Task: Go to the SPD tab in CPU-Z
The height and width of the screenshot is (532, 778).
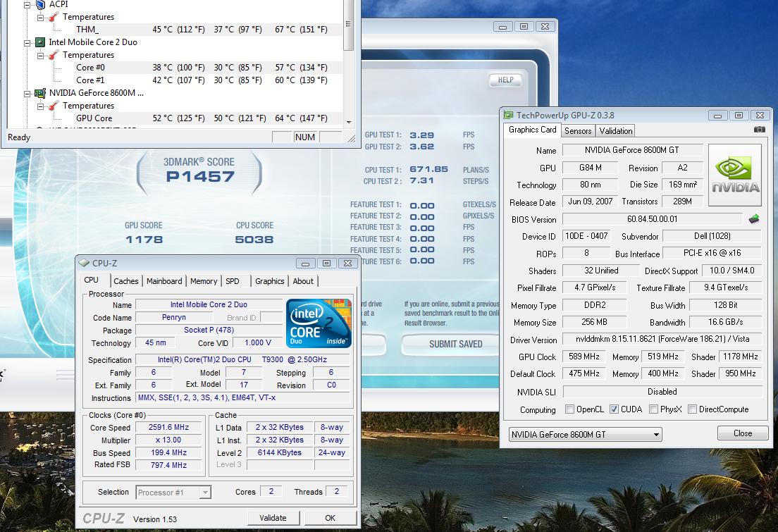Action: 233,281
